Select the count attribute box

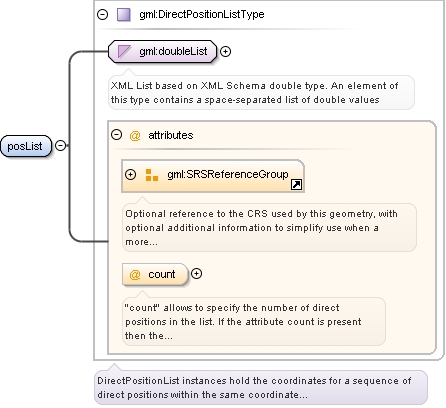point(155,274)
